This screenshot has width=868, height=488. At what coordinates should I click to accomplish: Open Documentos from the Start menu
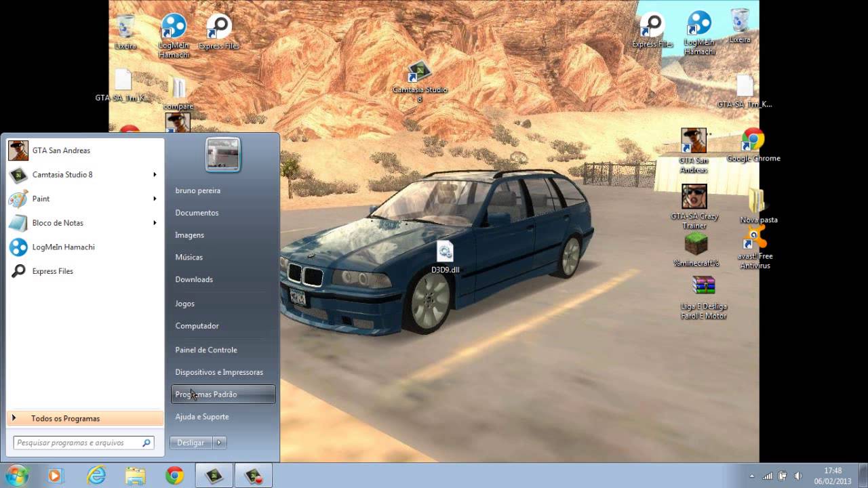(x=223, y=213)
